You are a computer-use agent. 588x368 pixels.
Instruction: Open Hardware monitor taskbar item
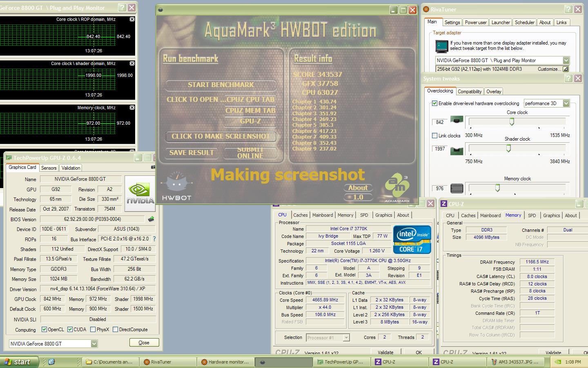pyautogui.click(x=226, y=362)
